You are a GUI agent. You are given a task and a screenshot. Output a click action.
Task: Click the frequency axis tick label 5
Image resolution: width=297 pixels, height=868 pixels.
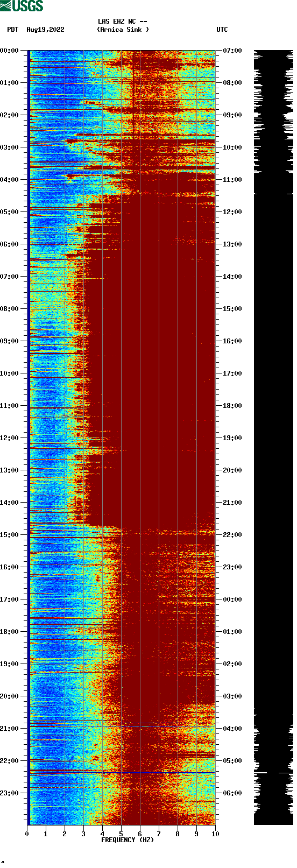click(121, 834)
